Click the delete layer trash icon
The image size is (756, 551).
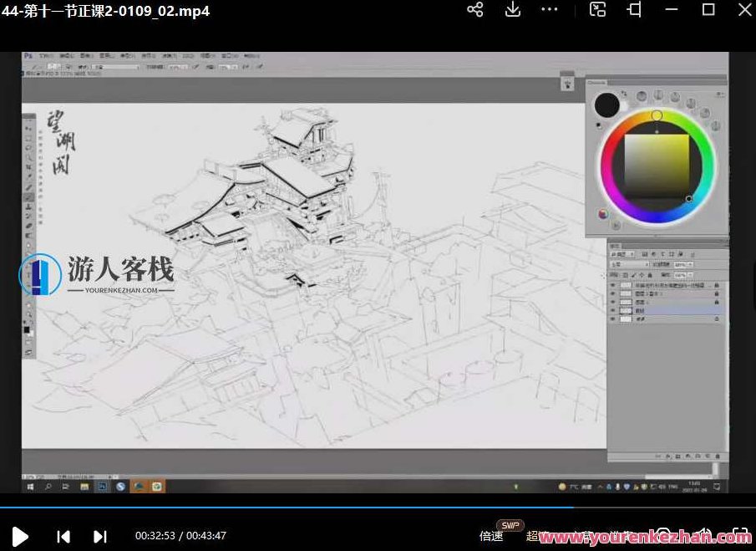pos(718,457)
